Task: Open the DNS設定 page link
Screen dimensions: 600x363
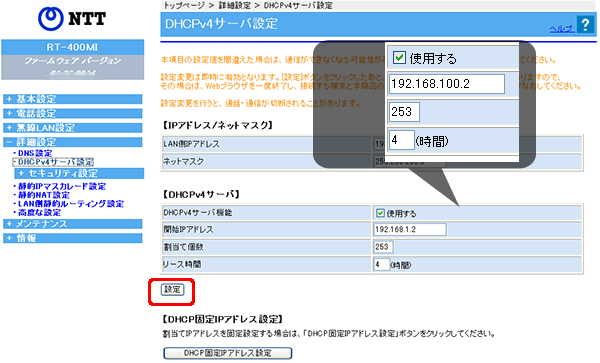Action: coord(35,153)
